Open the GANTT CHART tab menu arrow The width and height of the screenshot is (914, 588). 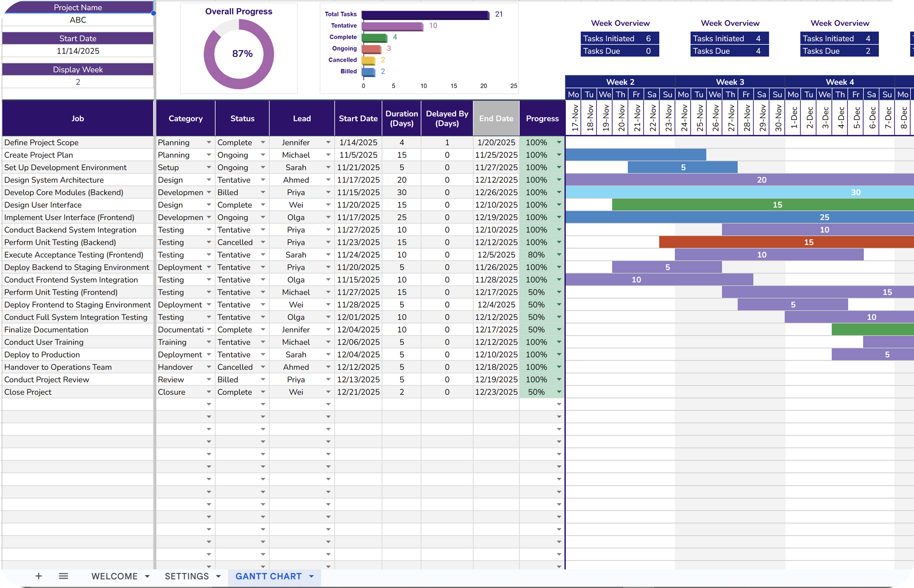pos(311,576)
